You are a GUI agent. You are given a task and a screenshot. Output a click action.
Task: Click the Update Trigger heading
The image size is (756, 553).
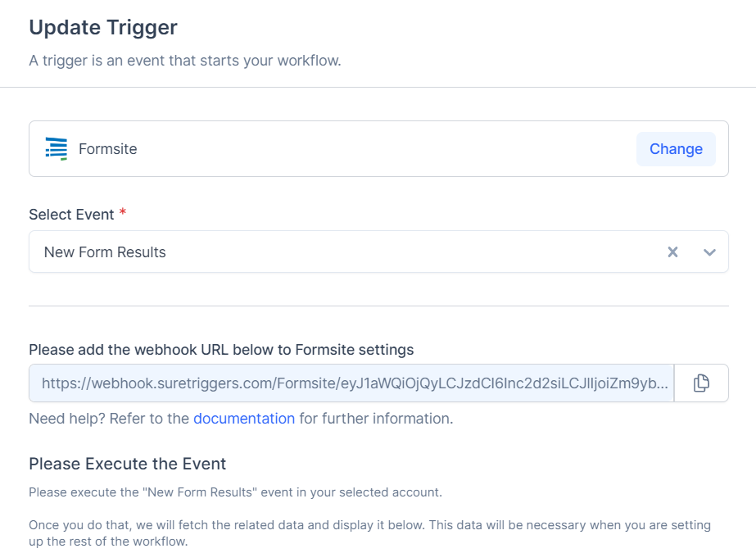pos(103,27)
